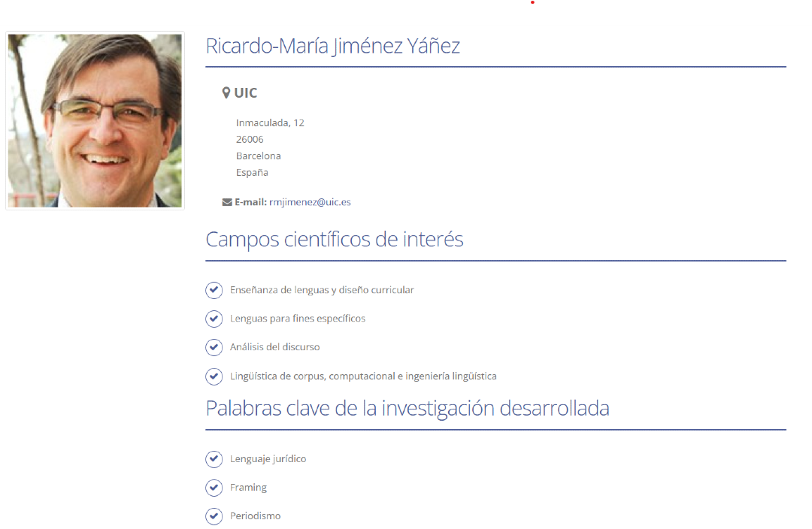
Task: Open the rmjimenez@uic.es email address
Action: (310, 202)
